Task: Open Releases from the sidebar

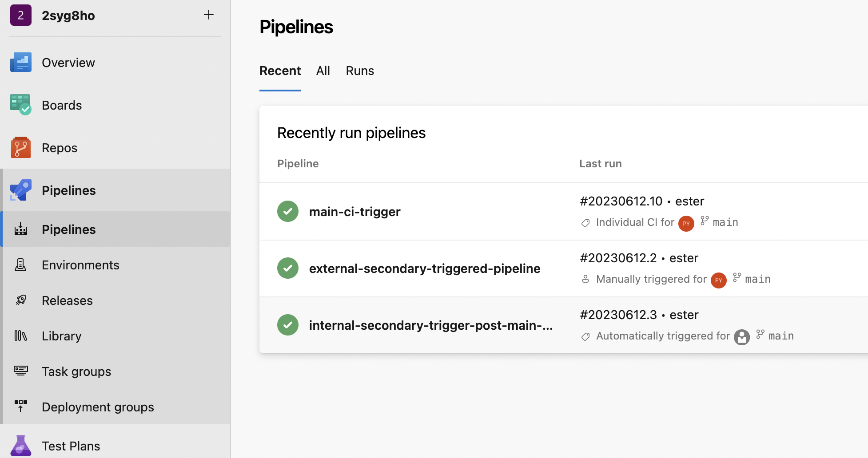Action: (x=67, y=300)
